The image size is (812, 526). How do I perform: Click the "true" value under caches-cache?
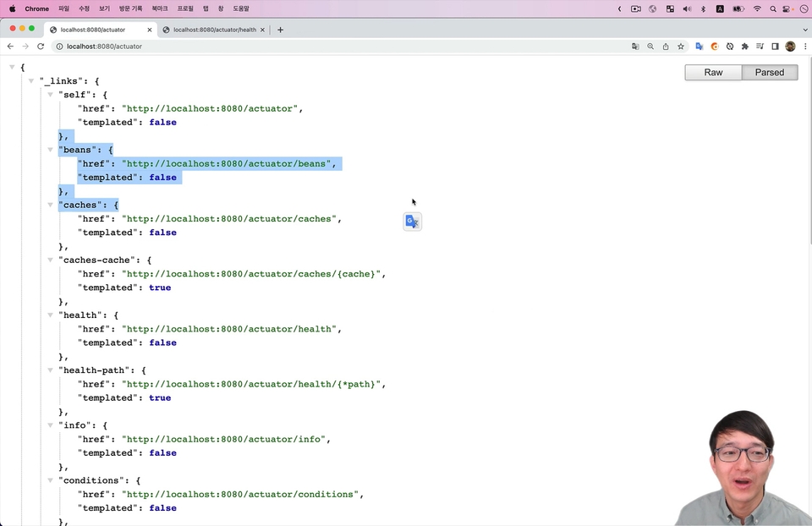[x=160, y=288]
